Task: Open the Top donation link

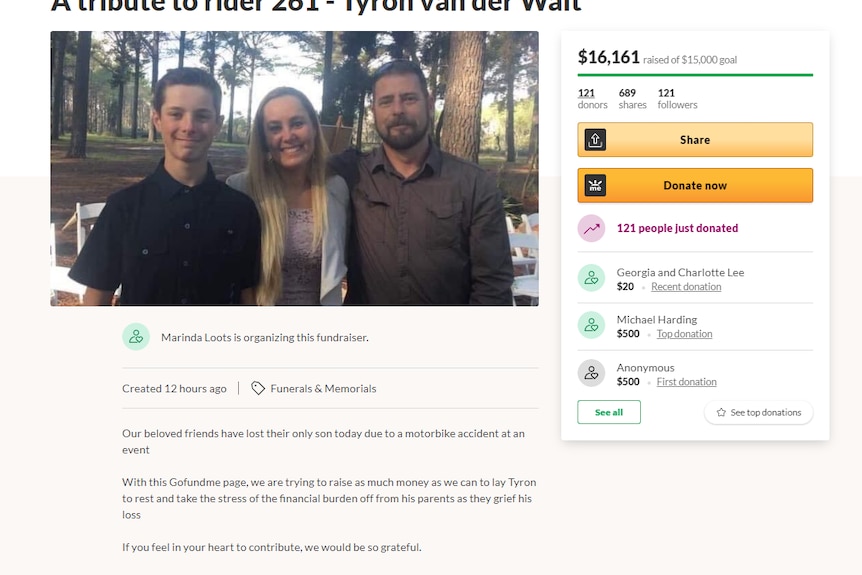Action: click(x=684, y=334)
